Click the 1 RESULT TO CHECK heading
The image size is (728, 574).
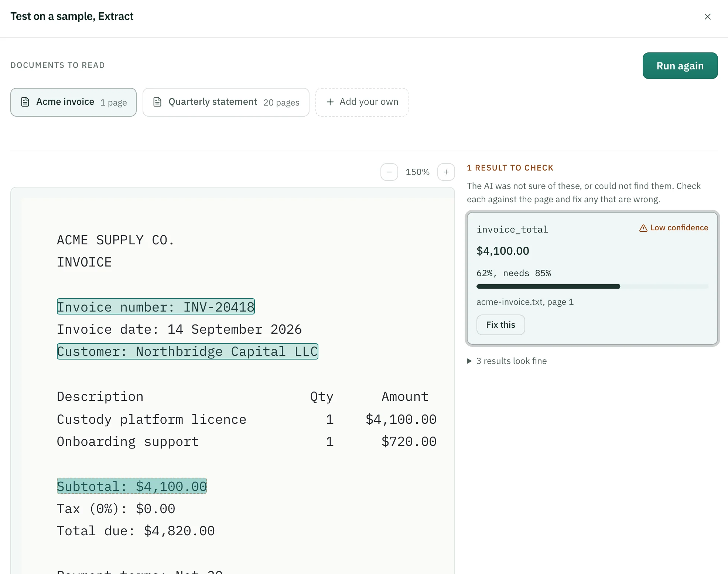[510, 168]
